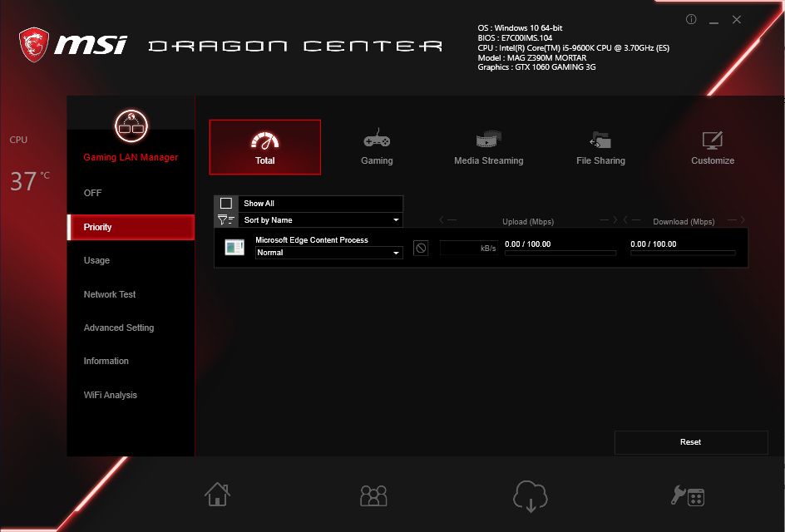Expand the Sort by Name dropdown

321,220
